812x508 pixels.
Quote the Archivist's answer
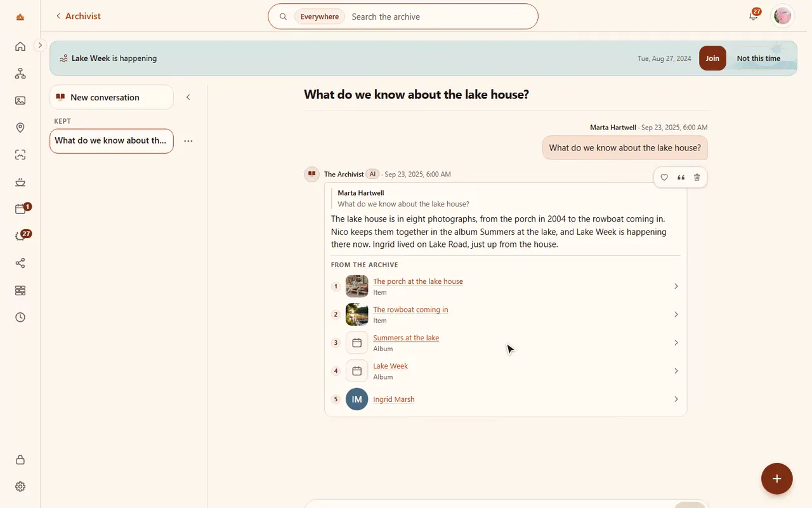(681, 177)
